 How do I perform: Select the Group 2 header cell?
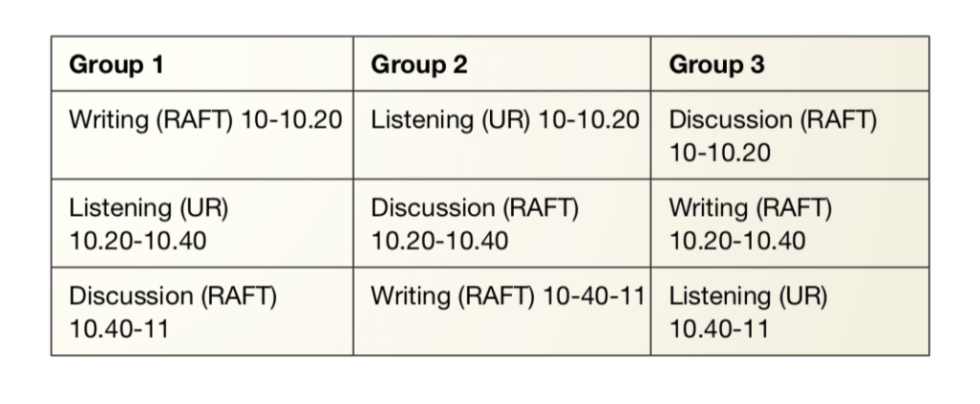(419, 65)
